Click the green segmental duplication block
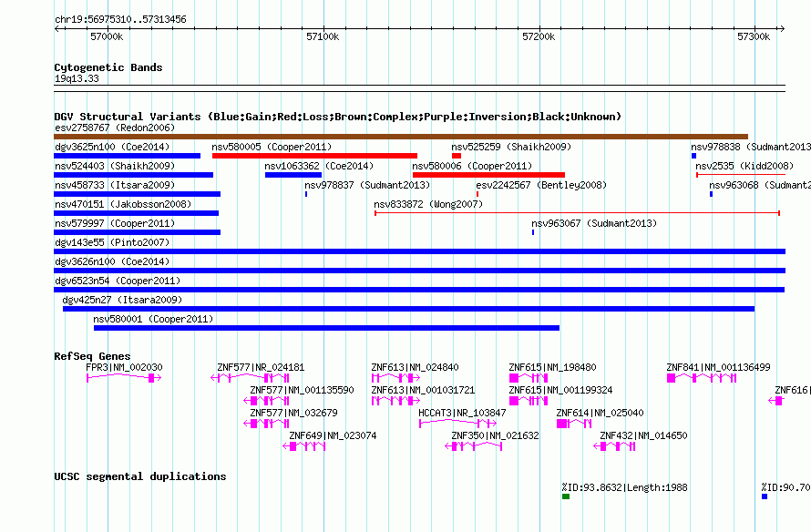Screen dimensions: 811x532 tap(566, 496)
